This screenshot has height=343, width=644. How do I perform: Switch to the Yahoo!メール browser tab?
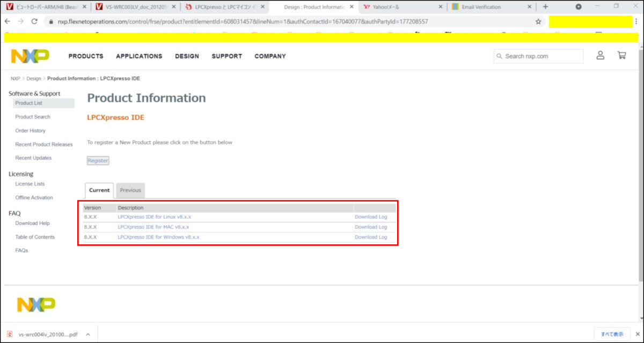click(x=401, y=7)
